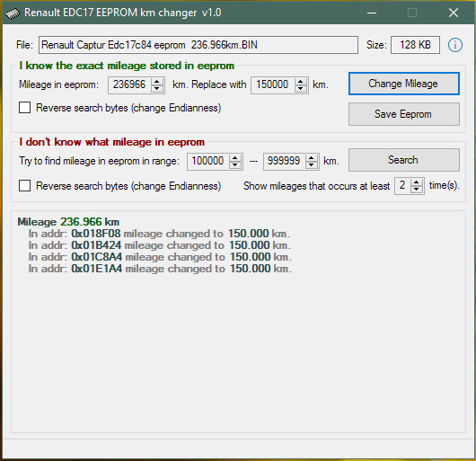Viewport: 476px width, 461px height.
Task: Start the mileage Search
Action: [404, 160]
